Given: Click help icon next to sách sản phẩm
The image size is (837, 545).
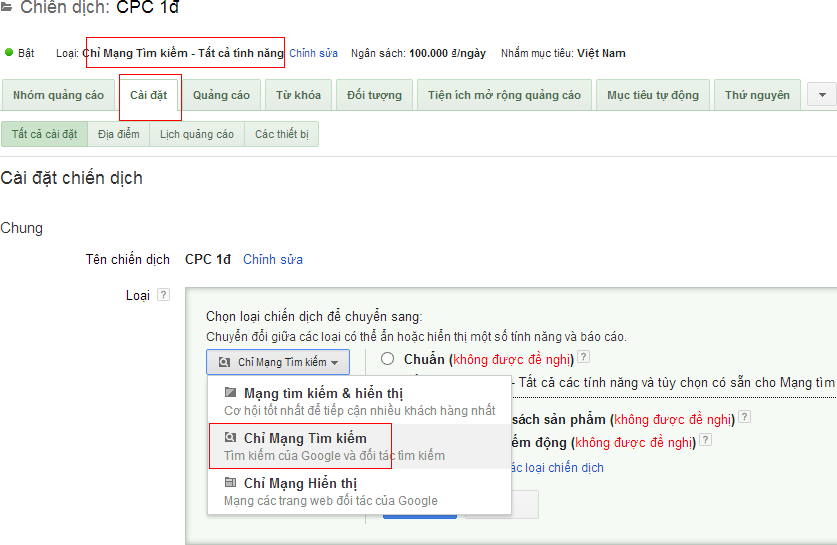Looking at the screenshot, I should 745,417.
